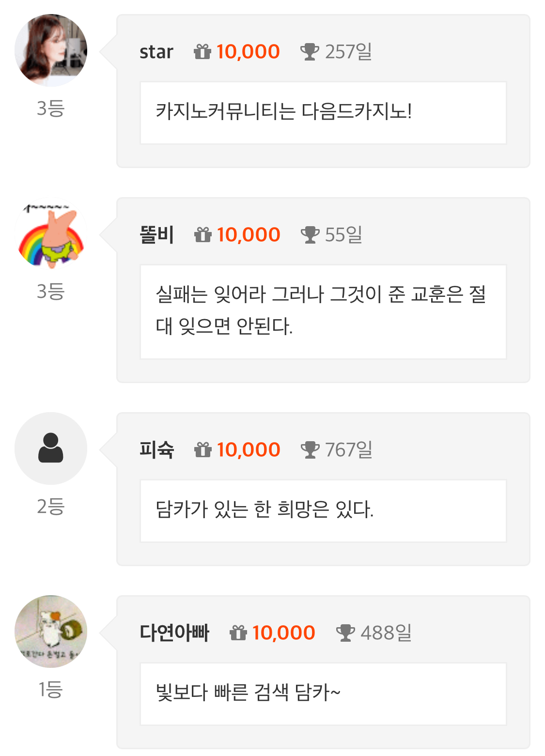Click the trophy icon beside 488일
This screenshot has width=545, height=756.
[x=345, y=633]
